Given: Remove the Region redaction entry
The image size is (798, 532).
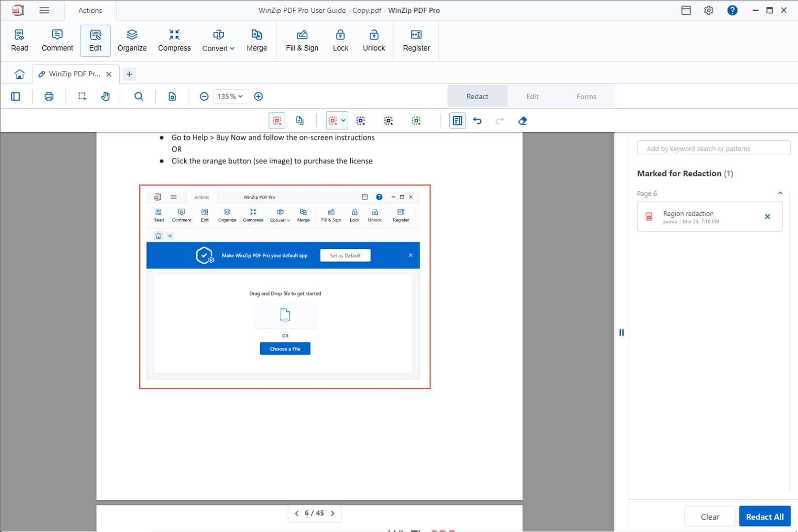Looking at the screenshot, I should (x=767, y=217).
